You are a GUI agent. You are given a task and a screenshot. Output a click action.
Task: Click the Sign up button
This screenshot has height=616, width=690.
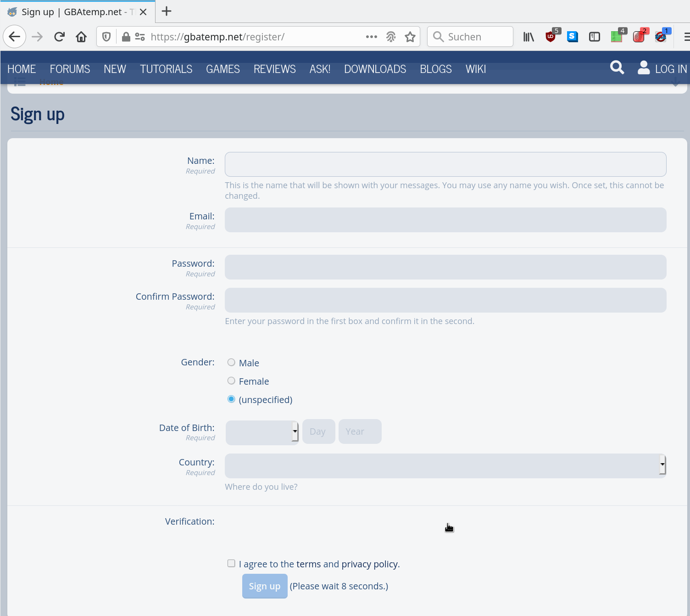(x=265, y=586)
